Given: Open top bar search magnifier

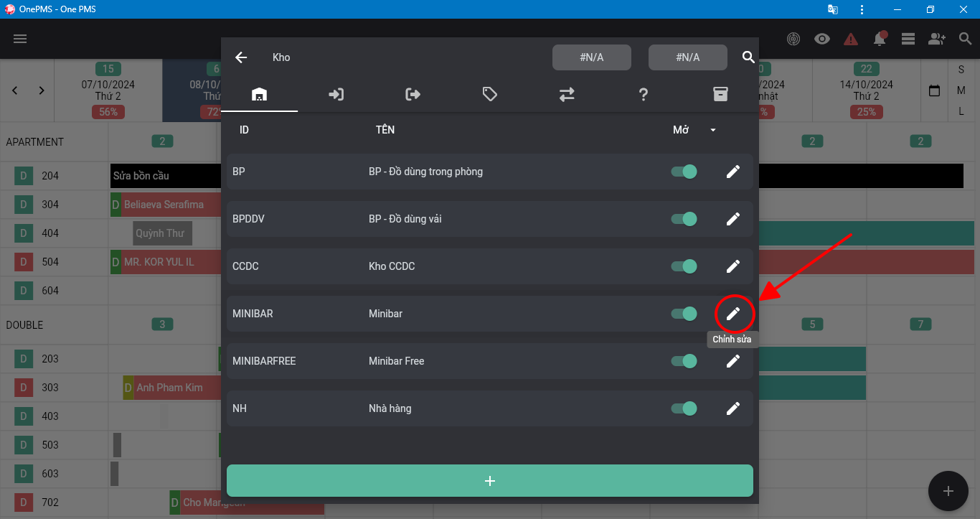Looking at the screenshot, I should (x=966, y=39).
